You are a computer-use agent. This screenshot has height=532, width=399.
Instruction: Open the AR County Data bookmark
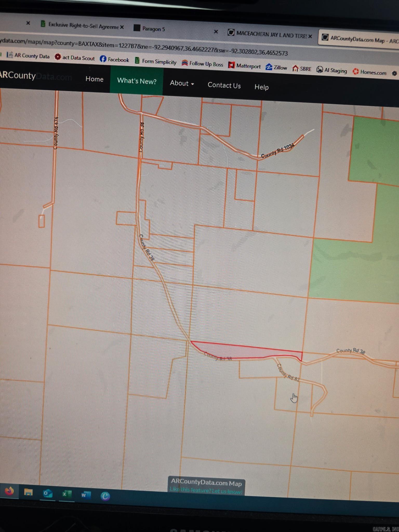pyautogui.click(x=28, y=56)
